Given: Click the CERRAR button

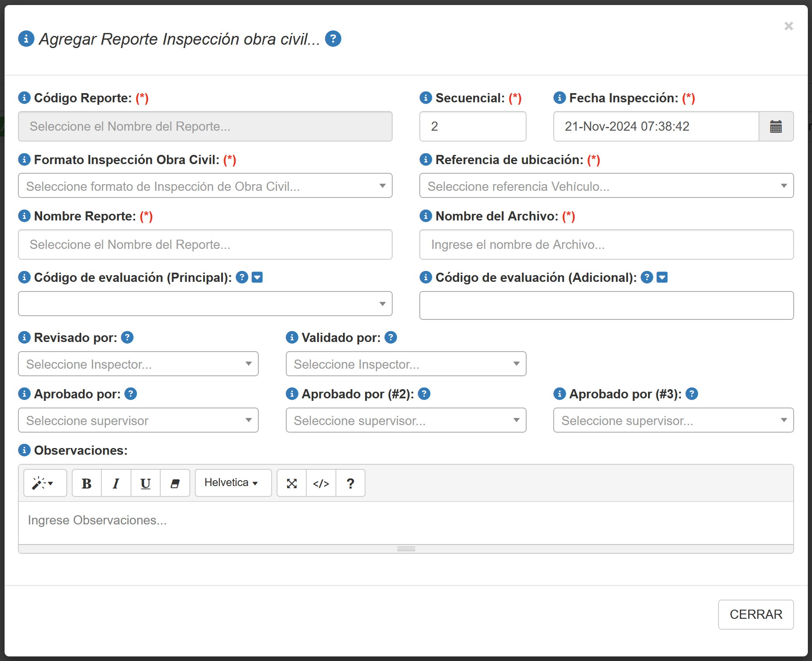Looking at the screenshot, I should pyautogui.click(x=756, y=614).
